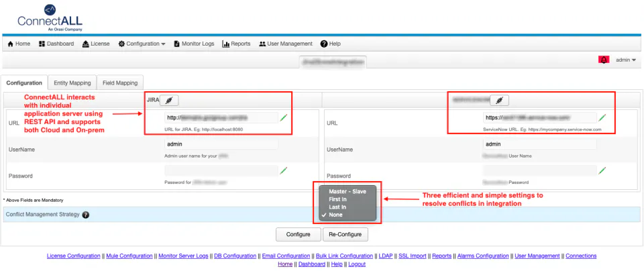Choose Master - Slave conflict strategy

pyautogui.click(x=347, y=191)
